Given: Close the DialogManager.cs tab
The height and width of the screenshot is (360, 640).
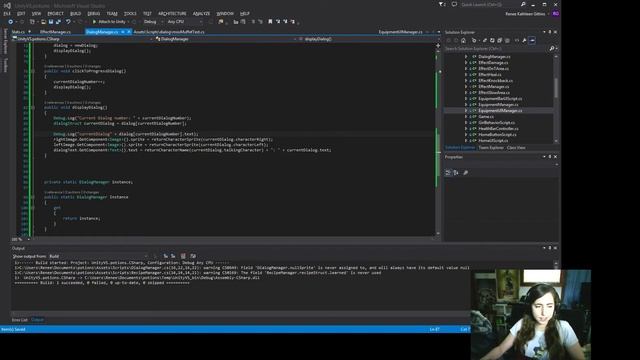Looking at the screenshot, I should click(129, 32).
